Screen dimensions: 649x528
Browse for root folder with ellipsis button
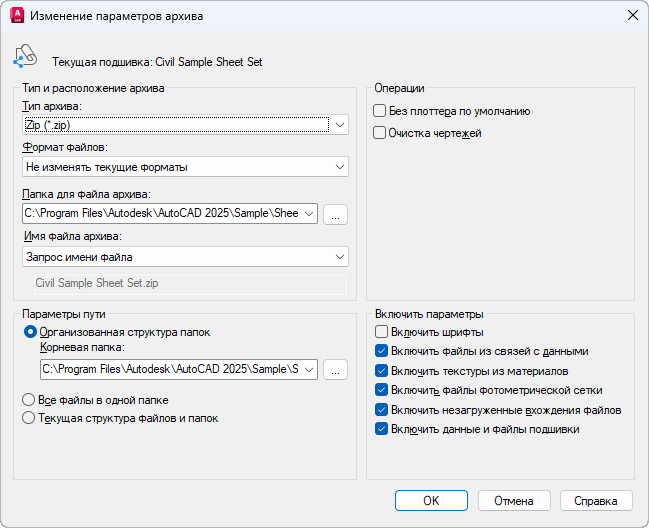[x=336, y=370]
